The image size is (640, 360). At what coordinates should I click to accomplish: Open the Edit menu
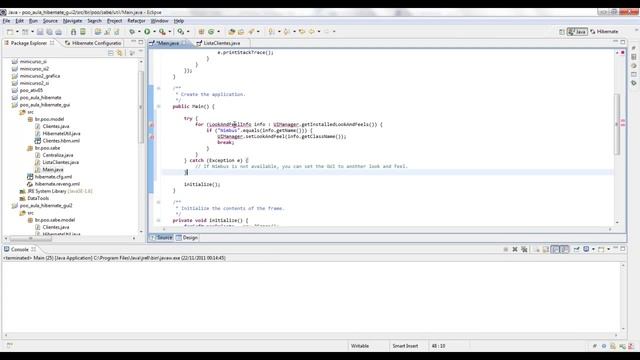coord(19,21)
